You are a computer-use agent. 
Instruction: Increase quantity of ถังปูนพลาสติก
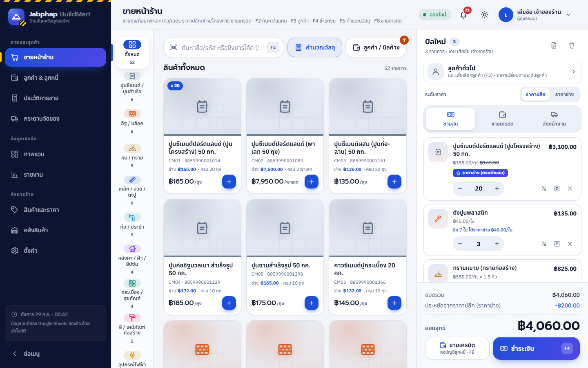pos(497,244)
